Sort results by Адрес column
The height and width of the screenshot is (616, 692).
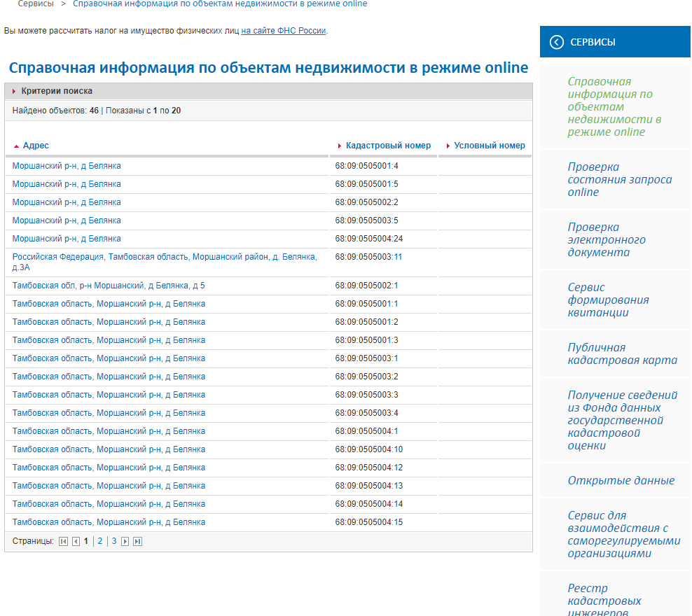click(x=36, y=146)
